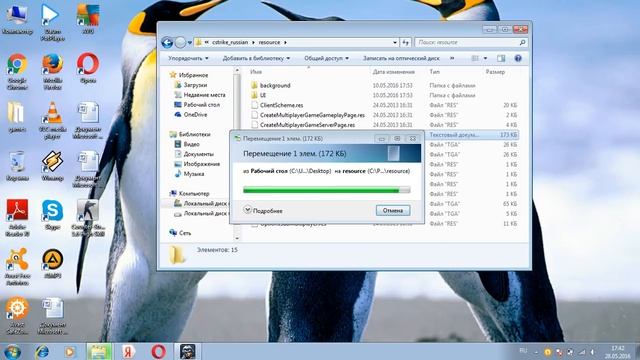Viewport: 640px width, 360px height.
Task: Expand Подробнее in the move dialog
Action: [x=263, y=210]
